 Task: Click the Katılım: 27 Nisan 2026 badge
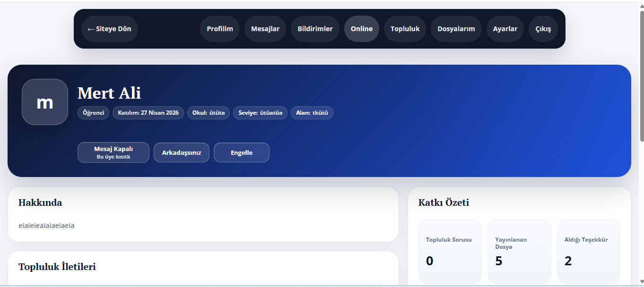click(x=148, y=113)
